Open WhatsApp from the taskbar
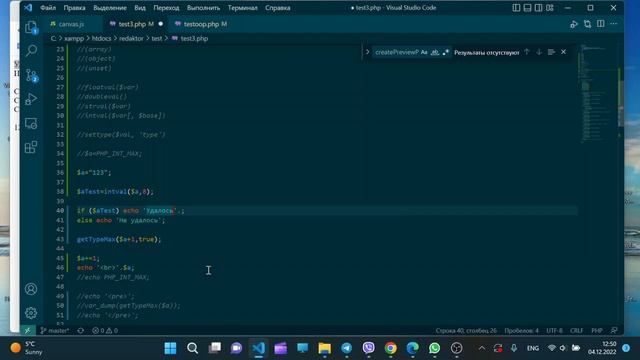The height and width of the screenshot is (360, 640). (434, 348)
